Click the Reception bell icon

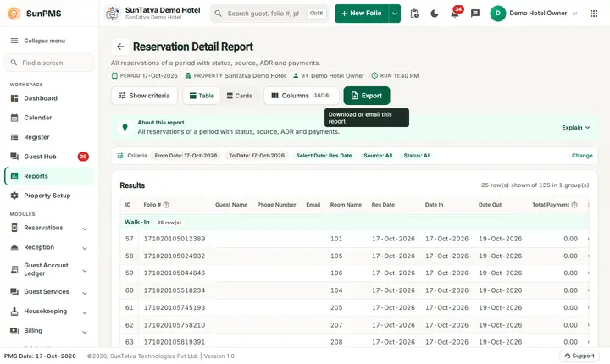pyautogui.click(x=14, y=247)
